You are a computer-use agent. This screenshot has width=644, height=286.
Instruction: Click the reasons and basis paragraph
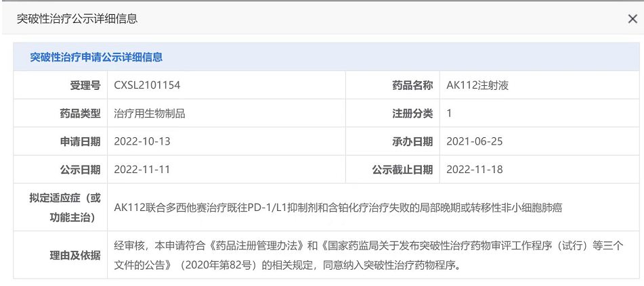pyautogui.click(x=366, y=255)
